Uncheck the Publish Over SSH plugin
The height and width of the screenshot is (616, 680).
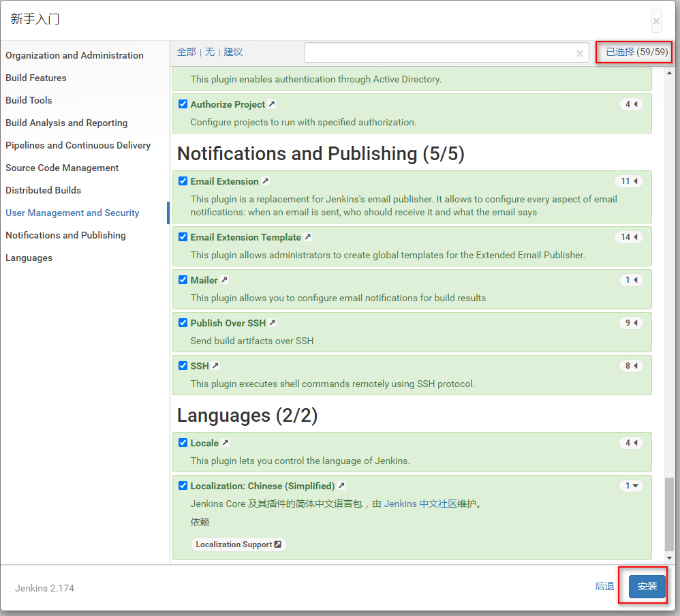183,323
